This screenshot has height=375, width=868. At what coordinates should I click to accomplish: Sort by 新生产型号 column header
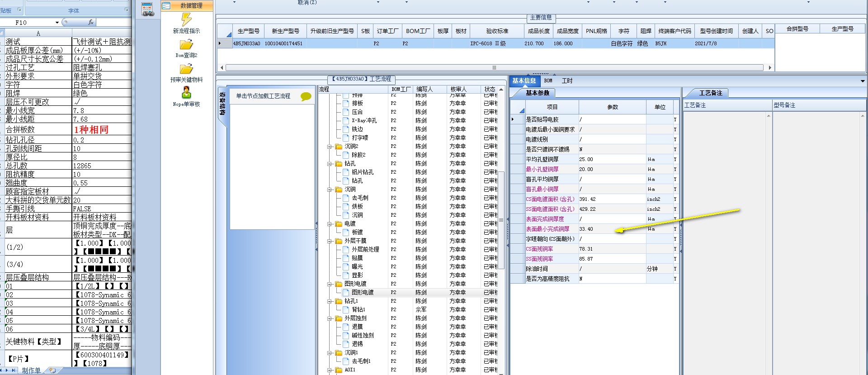coord(285,31)
